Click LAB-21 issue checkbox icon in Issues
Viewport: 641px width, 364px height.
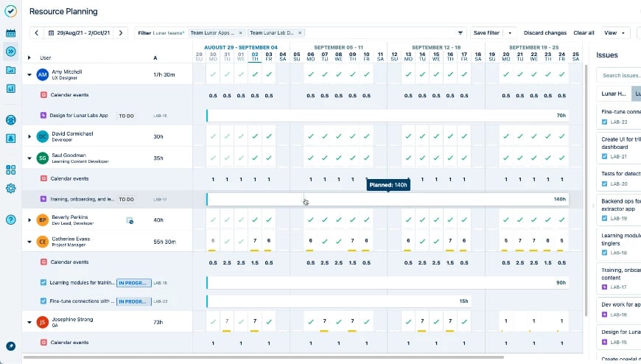point(605,156)
